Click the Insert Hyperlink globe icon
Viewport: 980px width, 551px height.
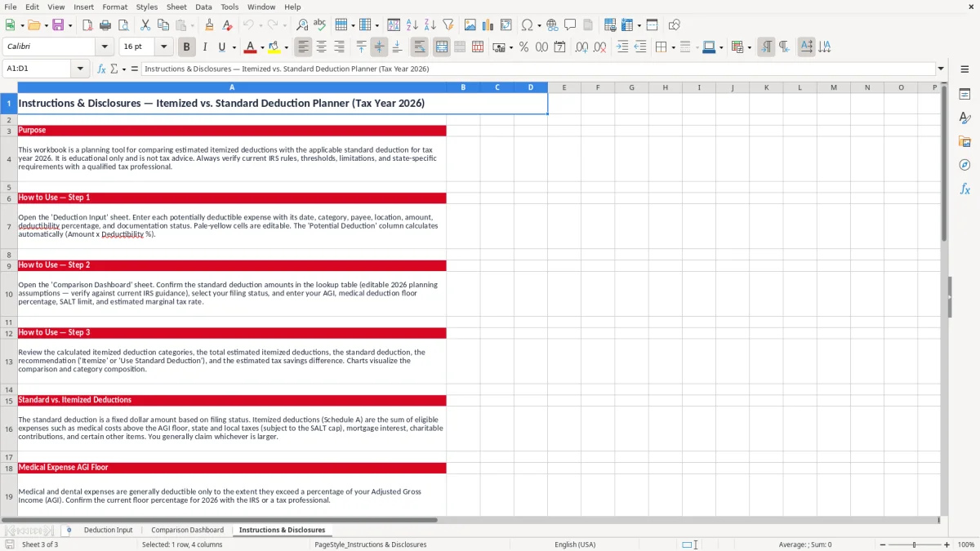(552, 25)
